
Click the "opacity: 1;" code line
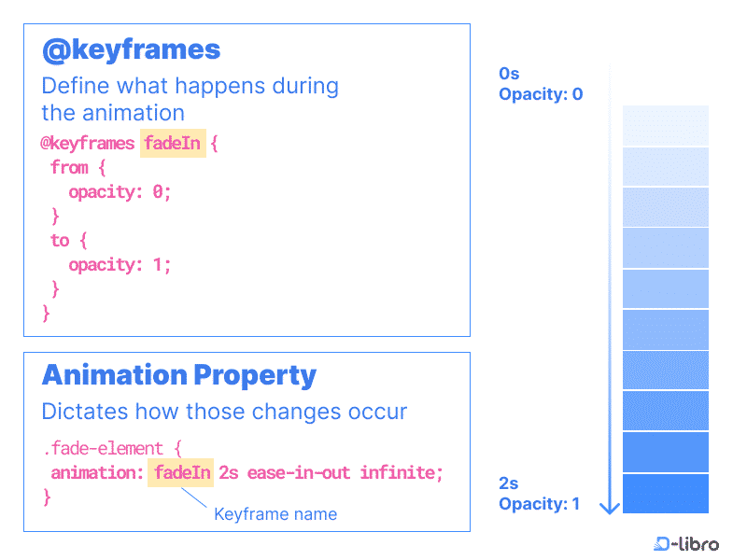click(x=120, y=264)
